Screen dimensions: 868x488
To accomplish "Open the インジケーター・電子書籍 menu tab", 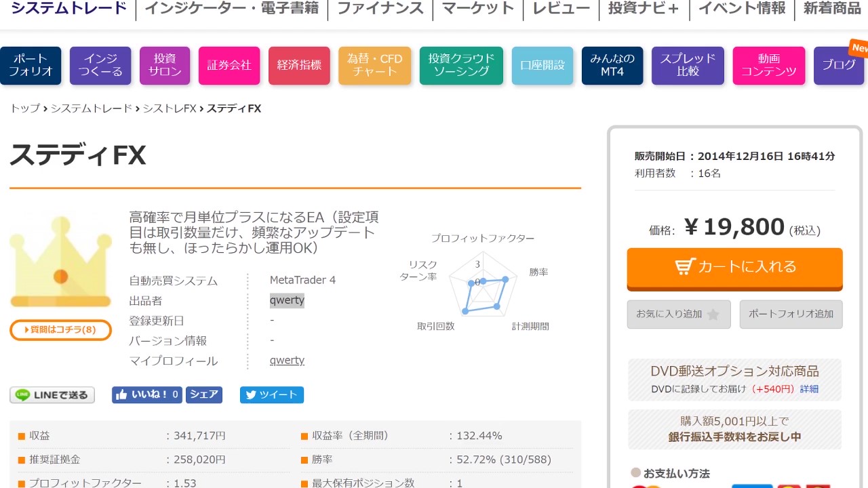I will 232,9.
